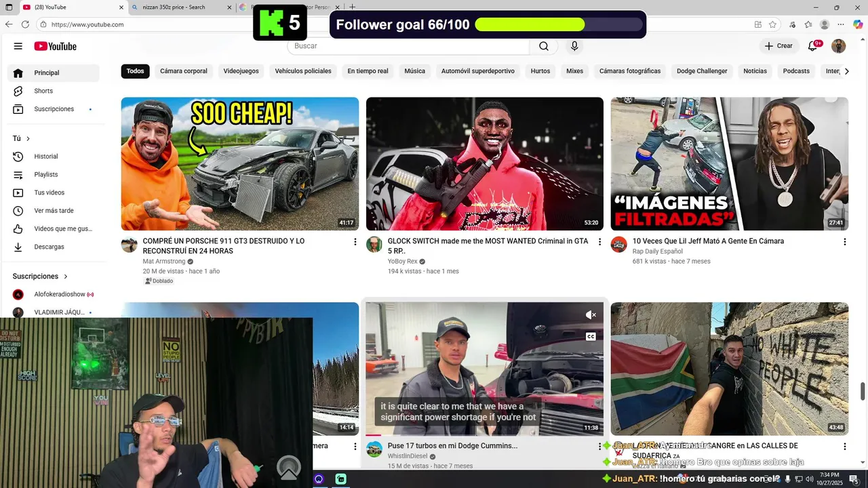This screenshot has width=868, height=488.
Task: Focus the Buscar search field
Action: [x=408, y=46]
